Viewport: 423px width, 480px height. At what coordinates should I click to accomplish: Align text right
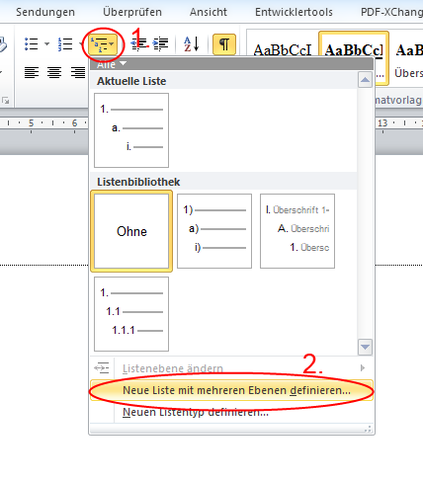coord(77,72)
